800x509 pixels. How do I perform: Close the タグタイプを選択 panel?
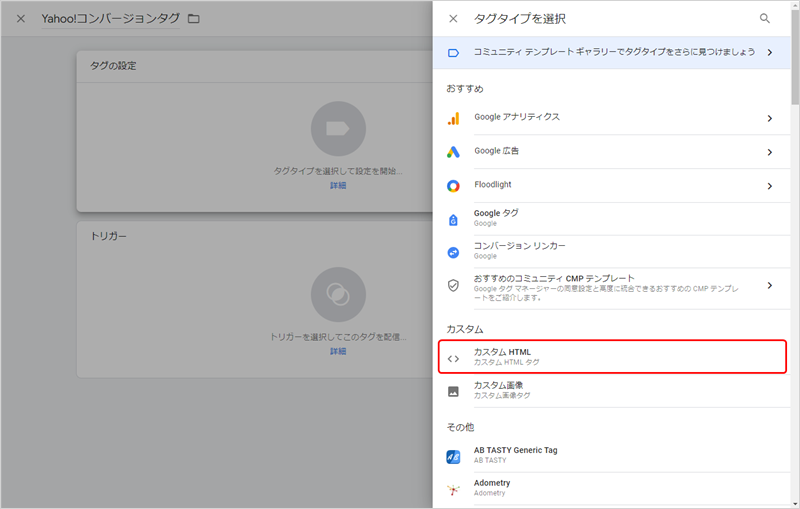(x=453, y=19)
